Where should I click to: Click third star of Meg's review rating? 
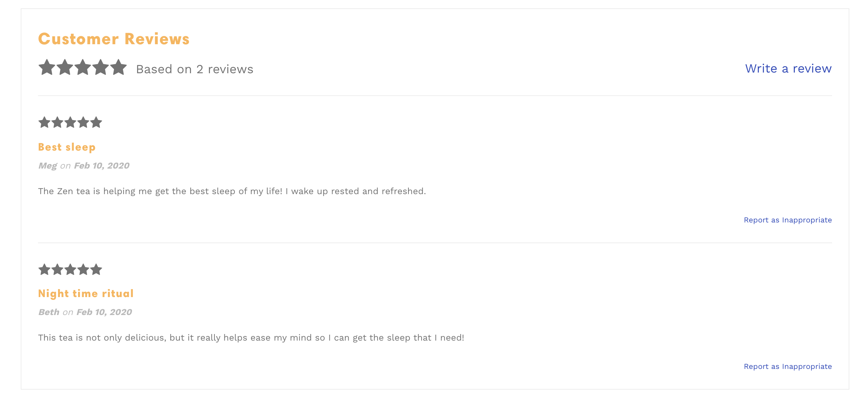tap(70, 122)
